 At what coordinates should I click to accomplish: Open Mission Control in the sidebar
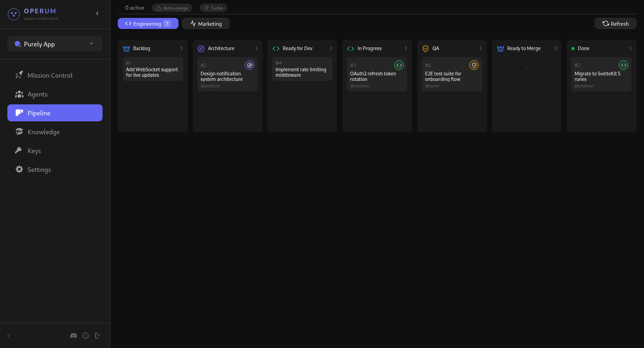[x=50, y=75]
